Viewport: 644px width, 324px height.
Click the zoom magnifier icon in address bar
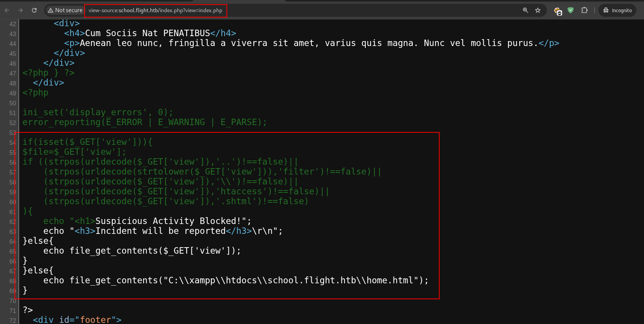pos(525,10)
